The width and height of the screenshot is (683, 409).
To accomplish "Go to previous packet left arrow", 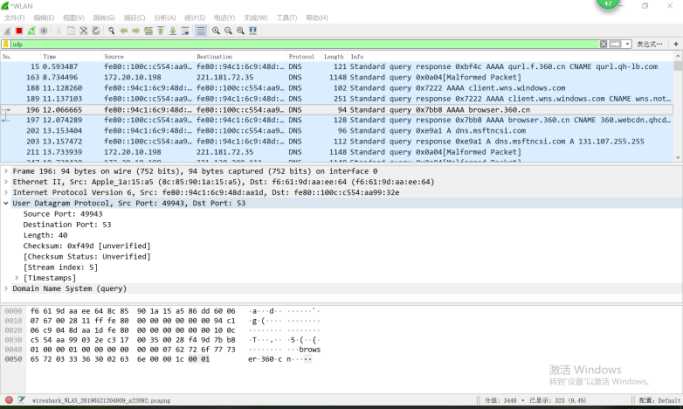I will 124,30.
